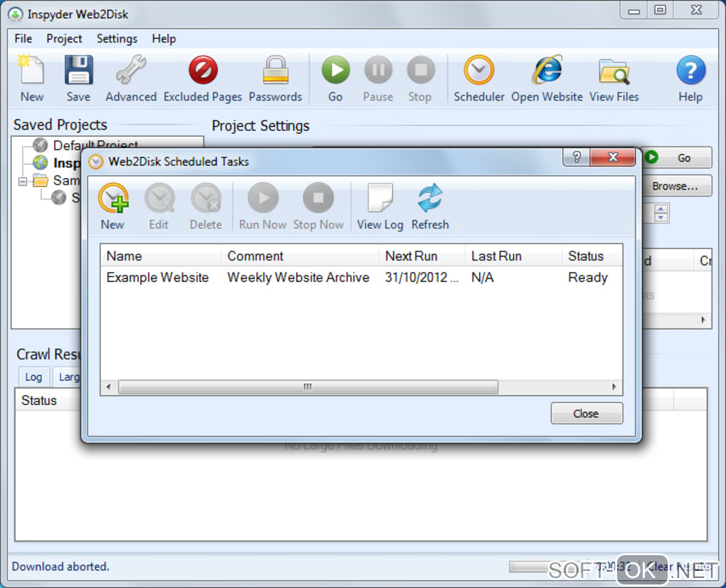Click the Pause toolbar icon

click(378, 78)
